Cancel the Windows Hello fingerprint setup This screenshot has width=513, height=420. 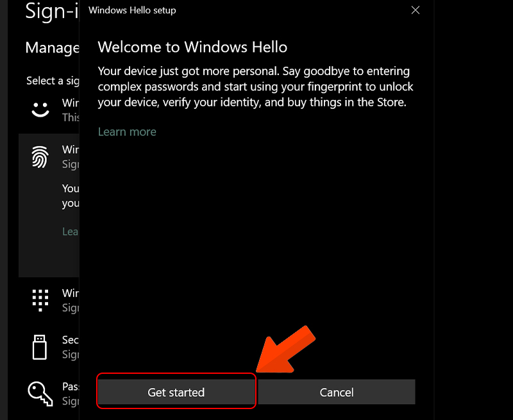337,392
